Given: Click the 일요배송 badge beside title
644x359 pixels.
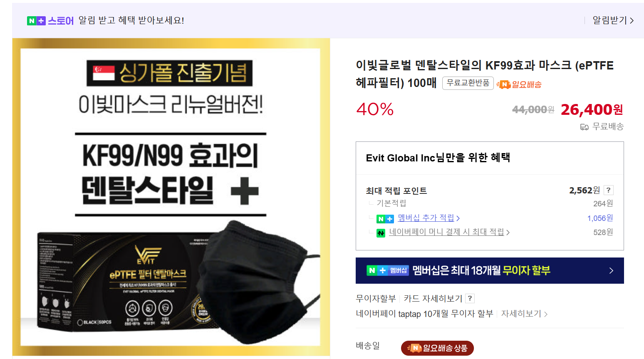Looking at the screenshot, I should tap(519, 84).
